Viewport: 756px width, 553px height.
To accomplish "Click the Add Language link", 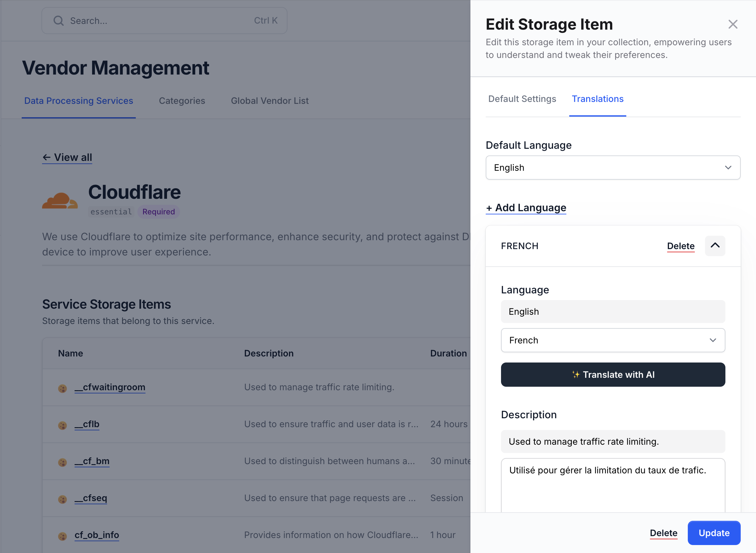I will click(x=526, y=208).
